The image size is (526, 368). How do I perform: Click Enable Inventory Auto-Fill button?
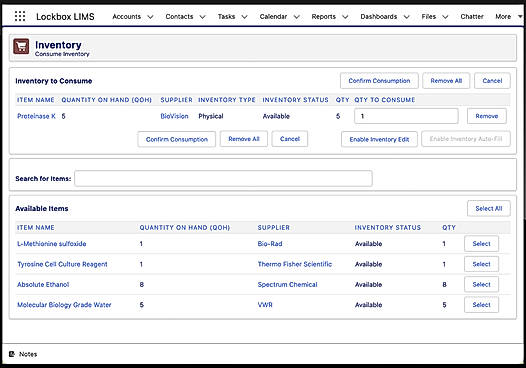466,139
